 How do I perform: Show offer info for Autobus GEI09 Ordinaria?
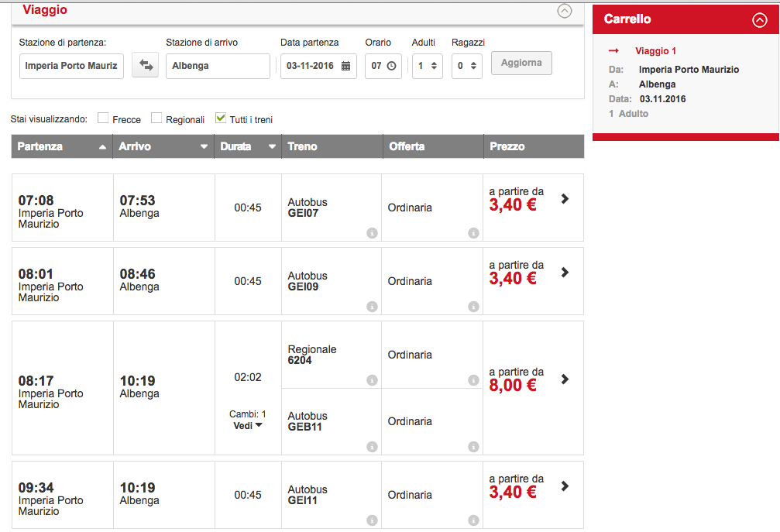pyautogui.click(x=473, y=307)
